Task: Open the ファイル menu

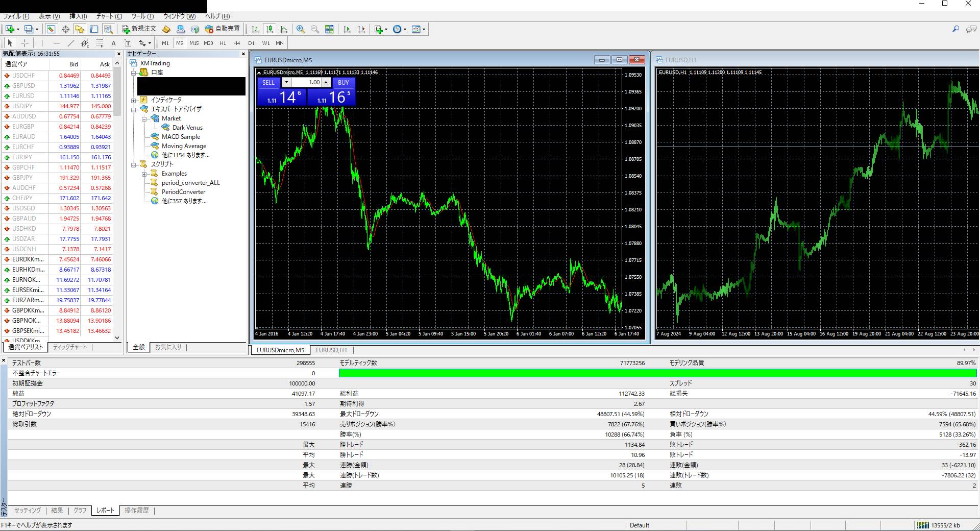Action: click(16, 16)
